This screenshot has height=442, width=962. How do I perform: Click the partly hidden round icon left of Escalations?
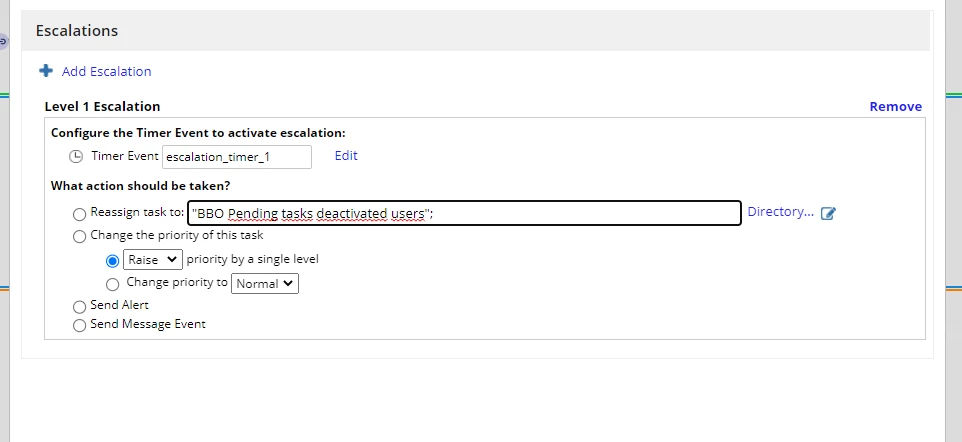point(2,42)
